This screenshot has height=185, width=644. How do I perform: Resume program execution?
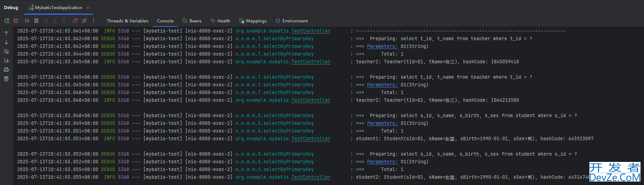(x=27, y=21)
